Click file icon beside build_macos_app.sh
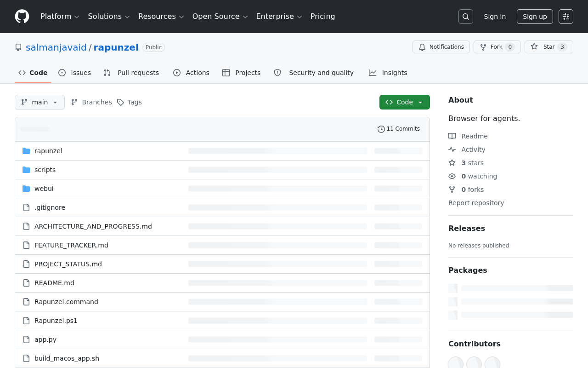The image size is (588, 368). 26,358
